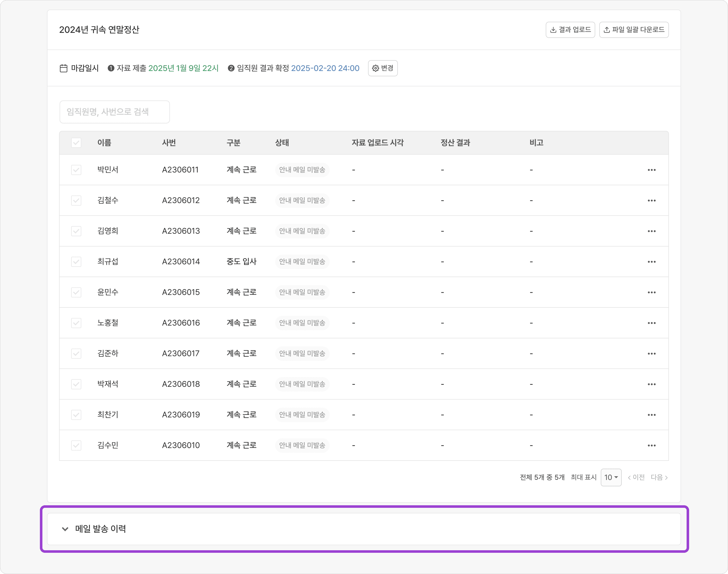Go to the 다음 page
Image resolution: width=728 pixels, height=574 pixels.
click(659, 477)
